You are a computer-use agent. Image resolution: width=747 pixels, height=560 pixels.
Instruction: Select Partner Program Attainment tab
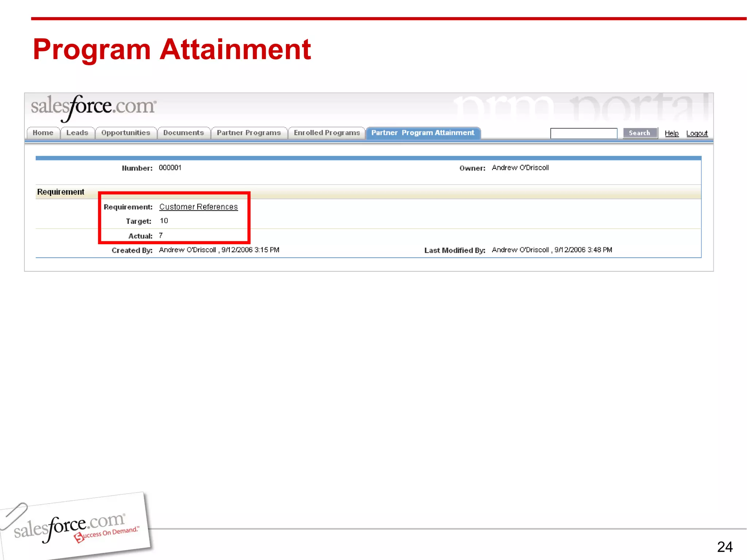pos(423,133)
